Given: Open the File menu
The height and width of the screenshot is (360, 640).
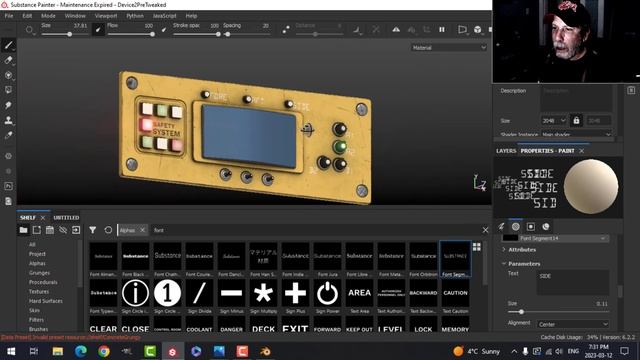Looking at the screenshot, I should 9,16.
